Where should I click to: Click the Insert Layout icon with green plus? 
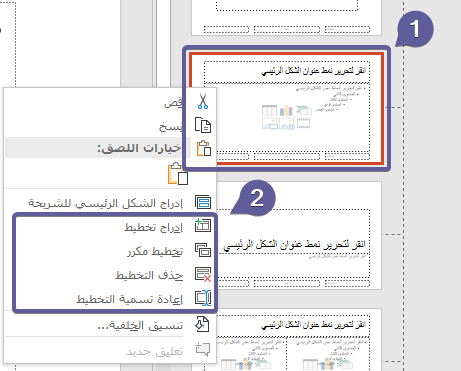tap(203, 226)
